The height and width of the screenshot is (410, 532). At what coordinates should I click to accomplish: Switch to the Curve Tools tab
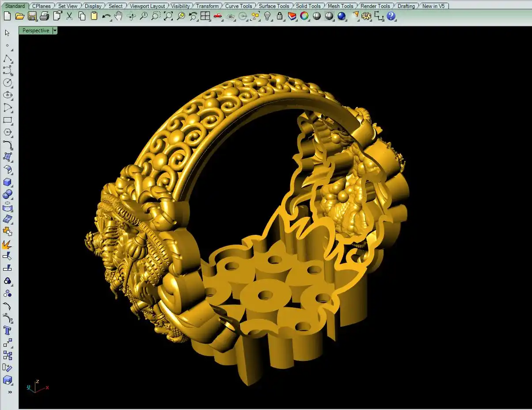(239, 6)
